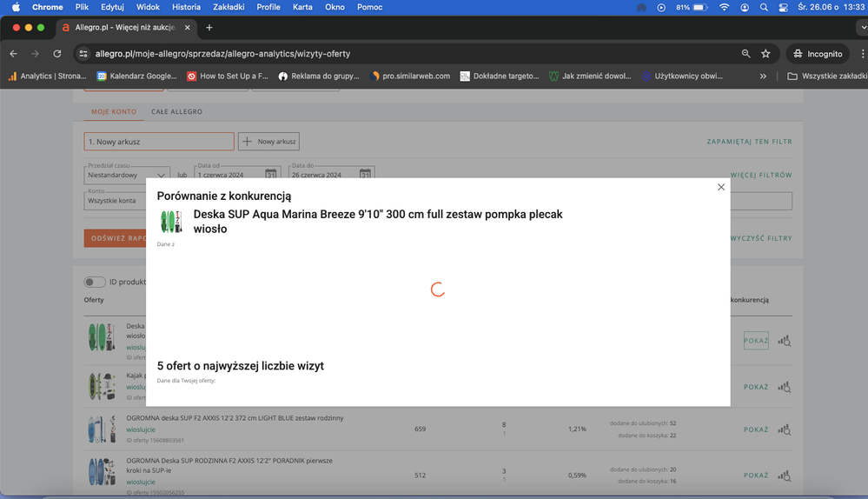
Task: Click WIĘCEJ FILTRÓW link
Action: (761, 175)
